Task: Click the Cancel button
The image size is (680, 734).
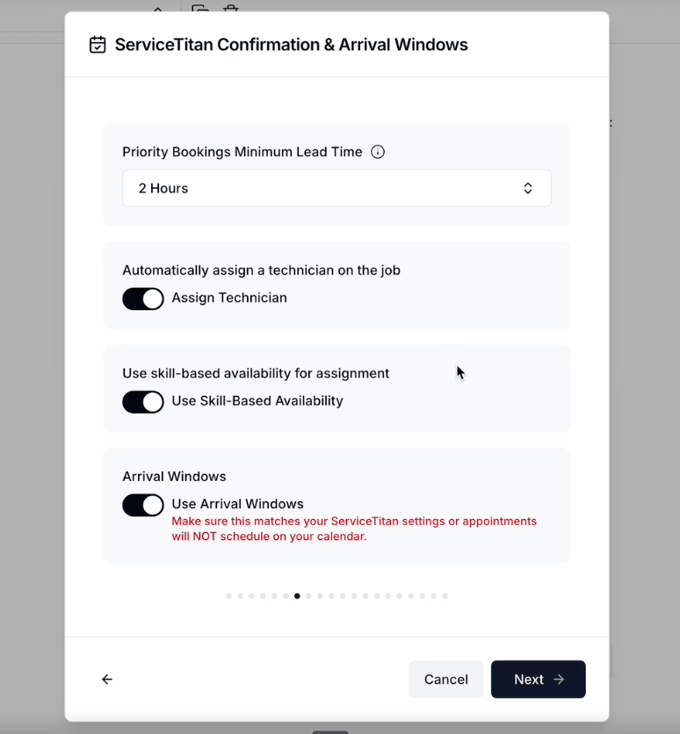Action: tap(446, 679)
